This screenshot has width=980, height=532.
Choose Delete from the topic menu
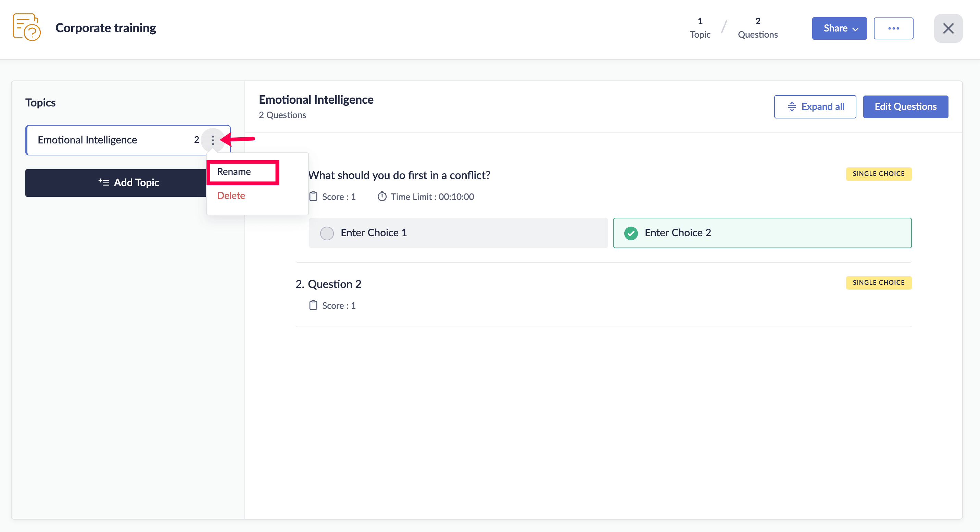(231, 195)
